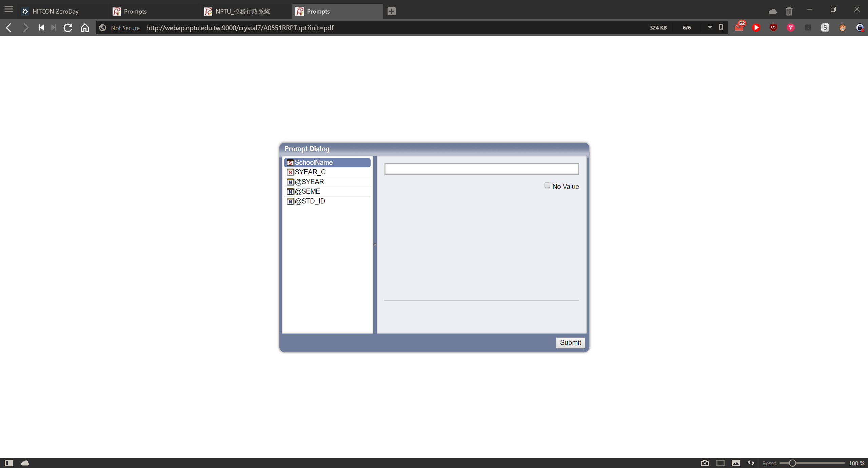This screenshot has width=868, height=468.
Task: Switch to the HITCON ZeroDay tab
Action: [x=63, y=11]
